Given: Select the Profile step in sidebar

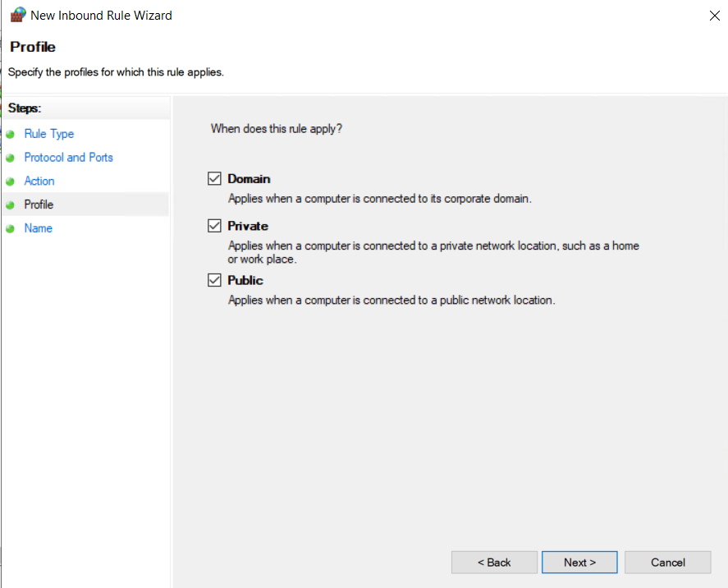Looking at the screenshot, I should [x=39, y=204].
